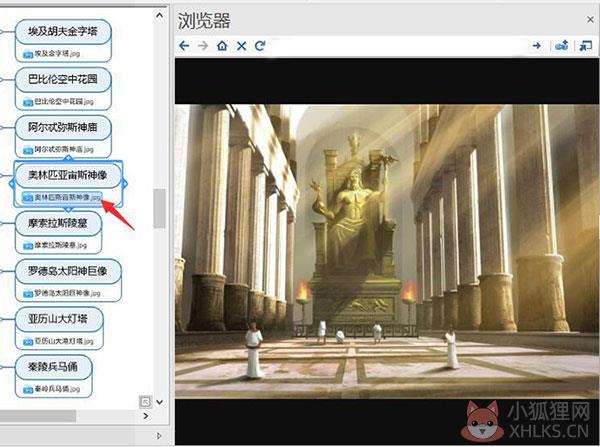Click the link icon in browser toolbar
This screenshot has width=600, height=447.
coord(562,46)
